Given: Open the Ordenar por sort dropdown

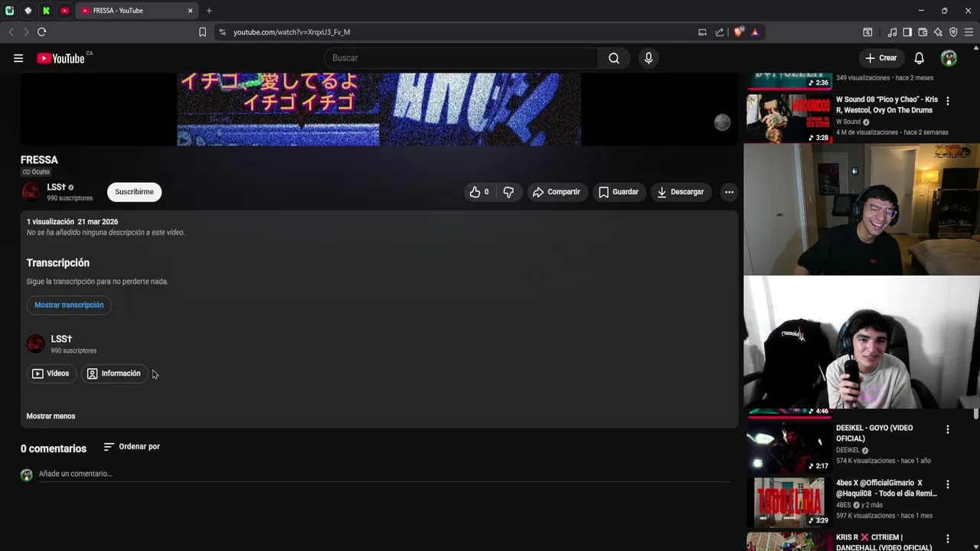Looking at the screenshot, I should click(132, 447).
